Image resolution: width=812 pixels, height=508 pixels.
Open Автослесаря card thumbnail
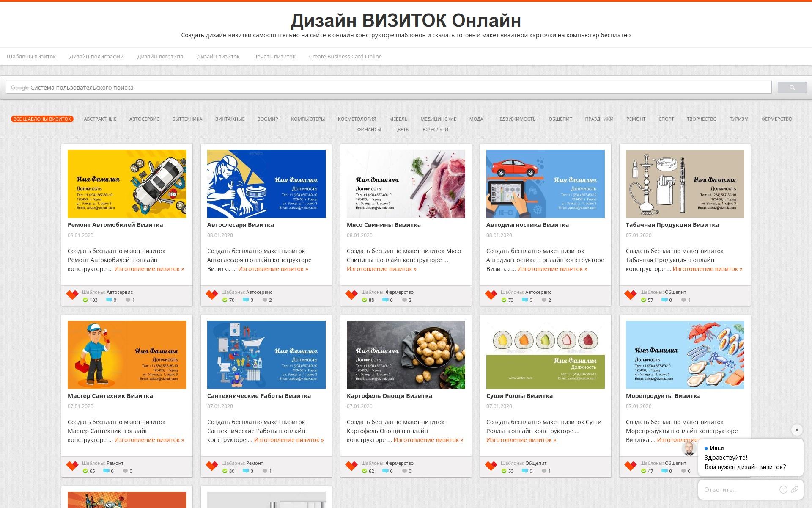(x=266, y=184)
